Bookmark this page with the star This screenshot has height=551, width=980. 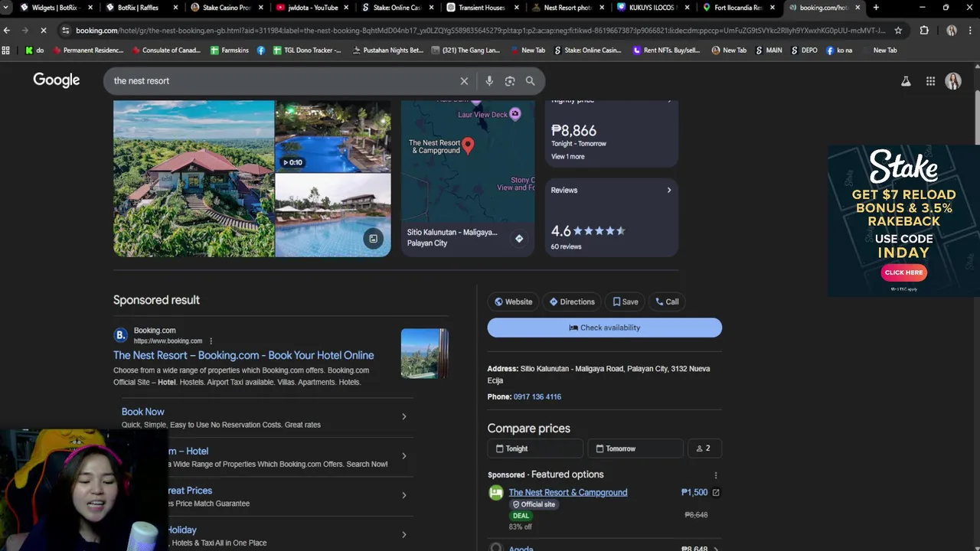coord(898,31)
